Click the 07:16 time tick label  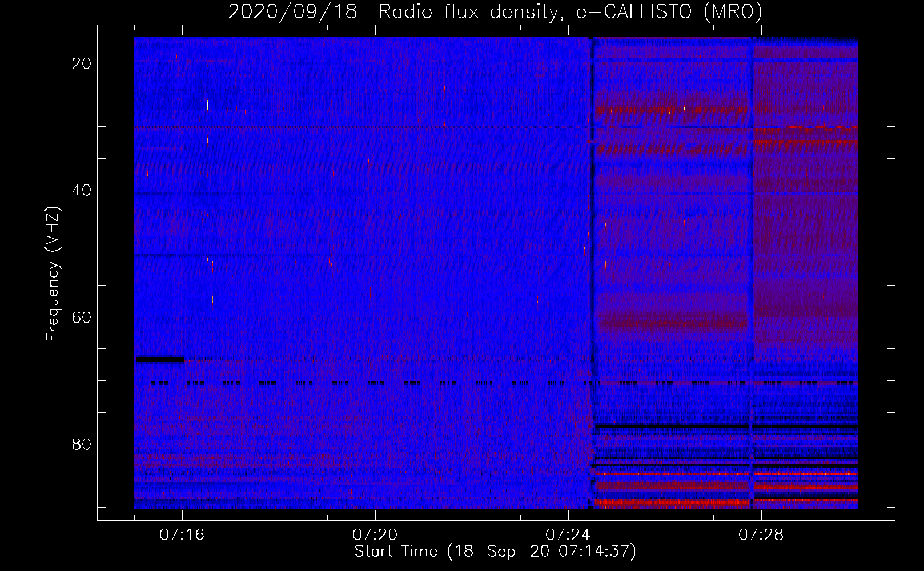click(182, 535)
